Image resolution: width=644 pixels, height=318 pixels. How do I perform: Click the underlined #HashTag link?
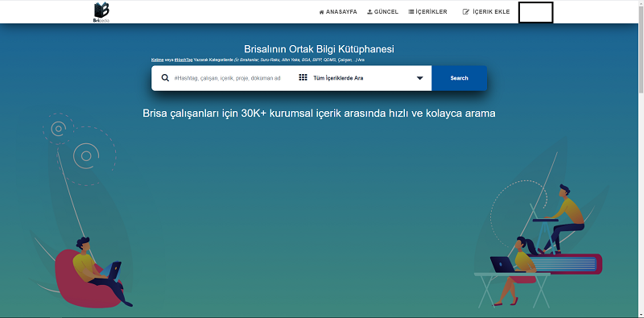click(184, 60)
